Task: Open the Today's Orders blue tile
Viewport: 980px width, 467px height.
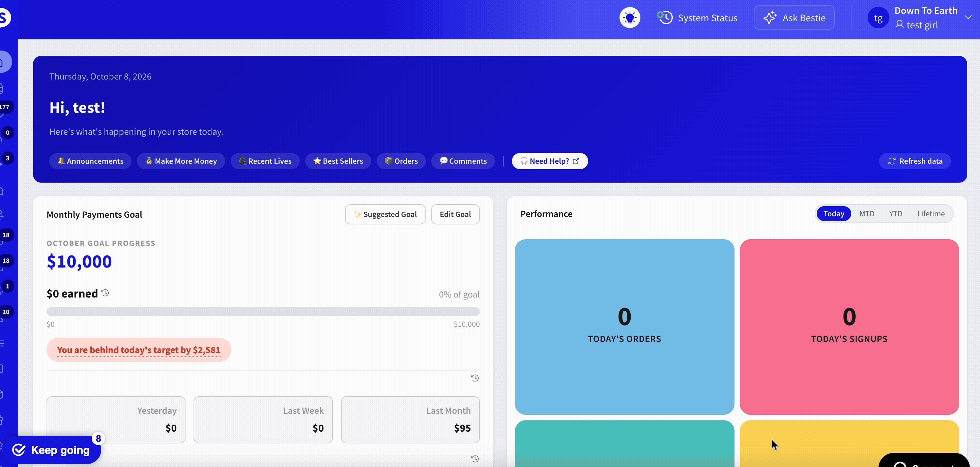Action: [x=624, y=327]
